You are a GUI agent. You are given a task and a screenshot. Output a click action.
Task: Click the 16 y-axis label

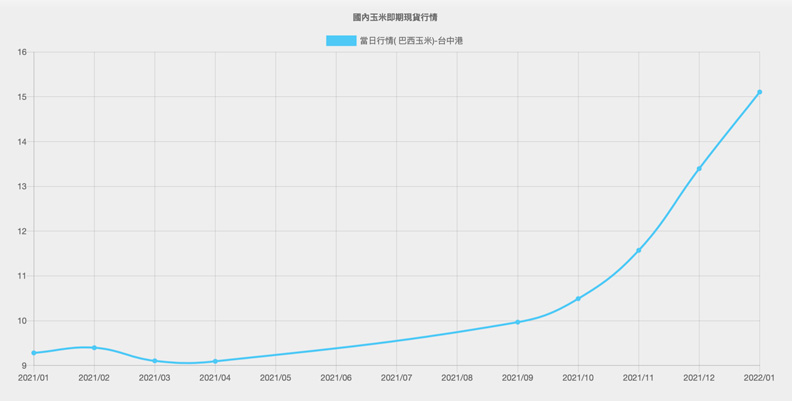(x=22, y=53)
